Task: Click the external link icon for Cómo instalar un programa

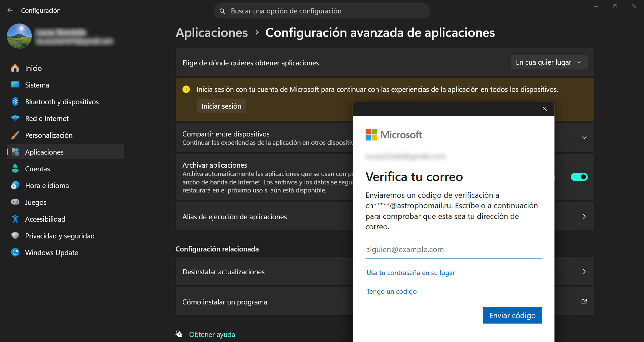Action: coord(584,301)
